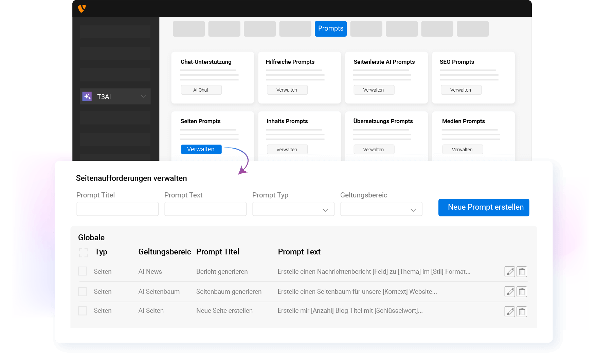Delete the Bericht generieren prompt via trash icon
The height and width of the screenshot is (364, 596).
pos(522,271)
